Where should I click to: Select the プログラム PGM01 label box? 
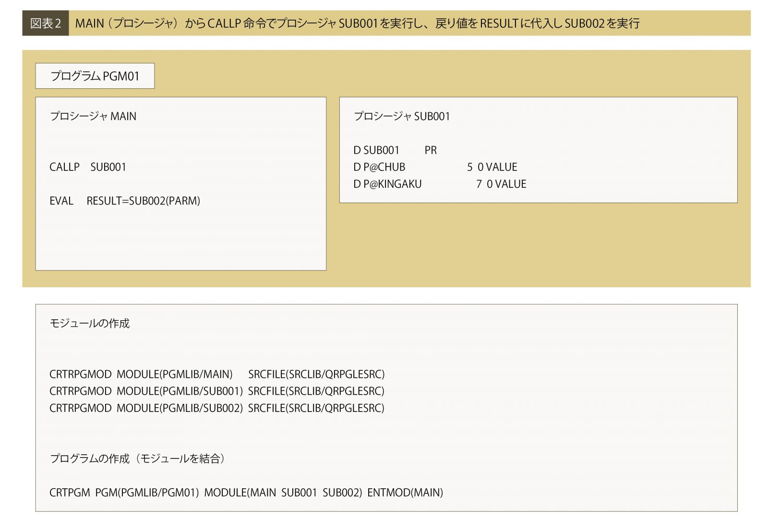click(95, 76)
